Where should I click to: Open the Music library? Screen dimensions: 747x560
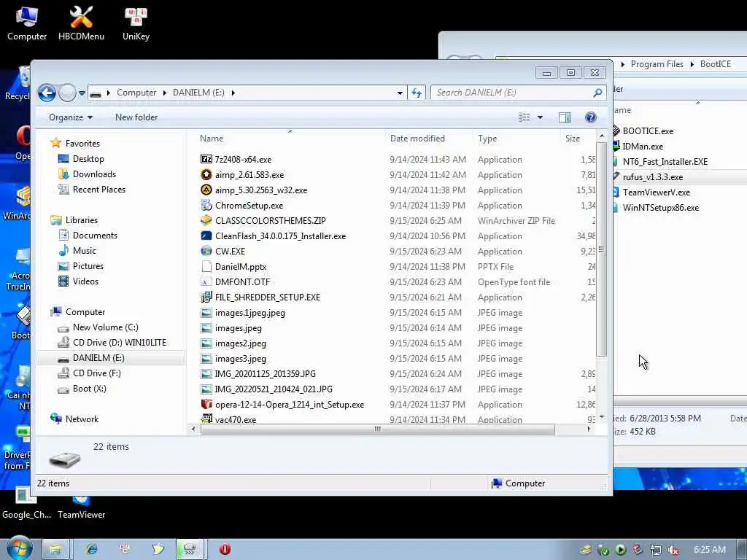(85, 251)
